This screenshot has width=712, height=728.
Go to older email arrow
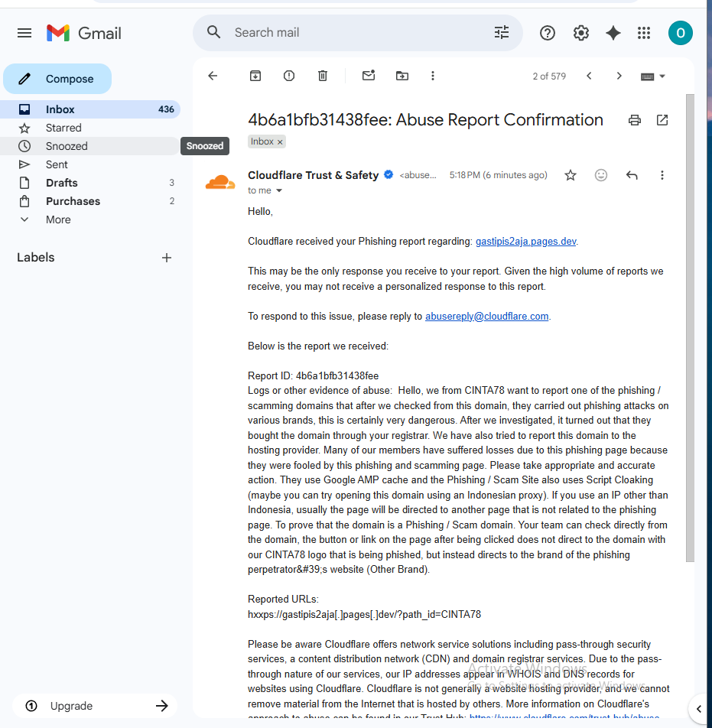pyautogui.click(x=619, y=76)
